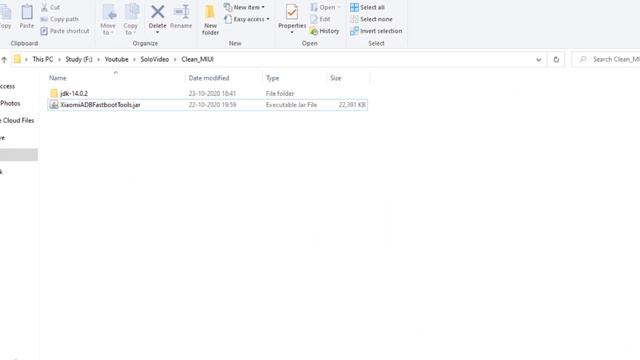The image size is (640, 360).
Task: Click Select none
Action: pyautogui.click(x=371, y=19)
